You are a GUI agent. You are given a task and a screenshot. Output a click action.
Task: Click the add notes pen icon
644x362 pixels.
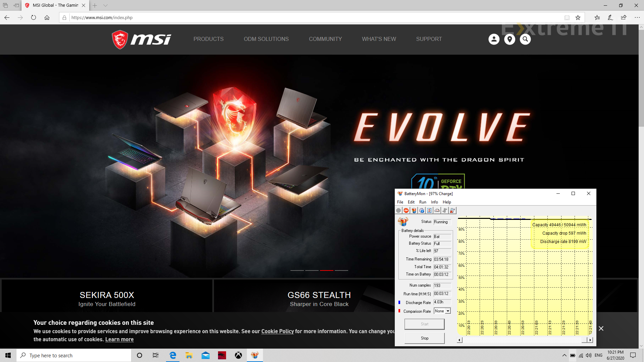click(610, 17)
